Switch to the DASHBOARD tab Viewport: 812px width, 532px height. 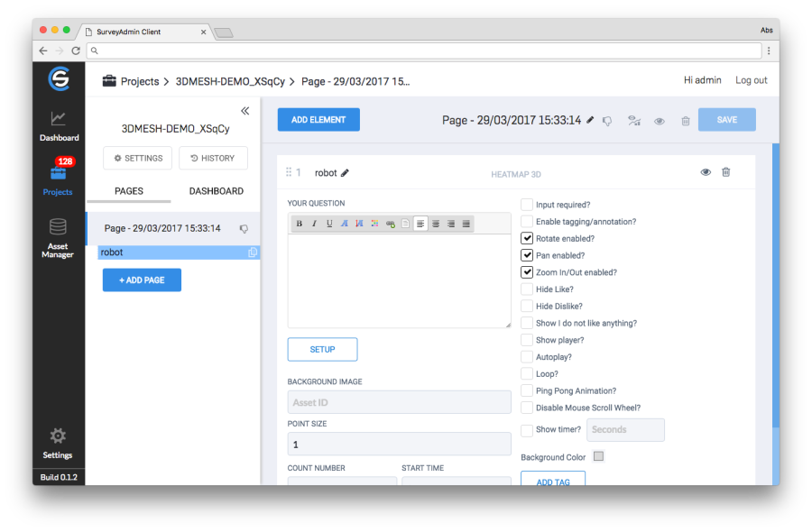click(x=216, y=191)
